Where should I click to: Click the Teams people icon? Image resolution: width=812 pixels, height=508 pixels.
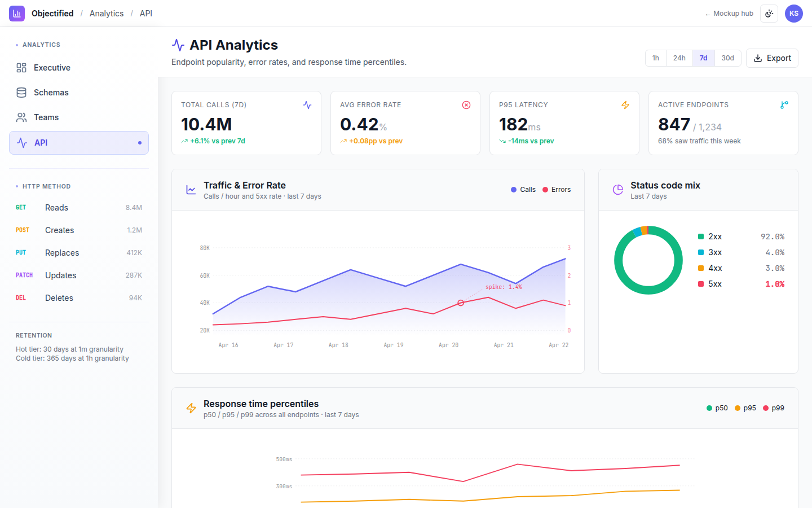click(21, 117)
